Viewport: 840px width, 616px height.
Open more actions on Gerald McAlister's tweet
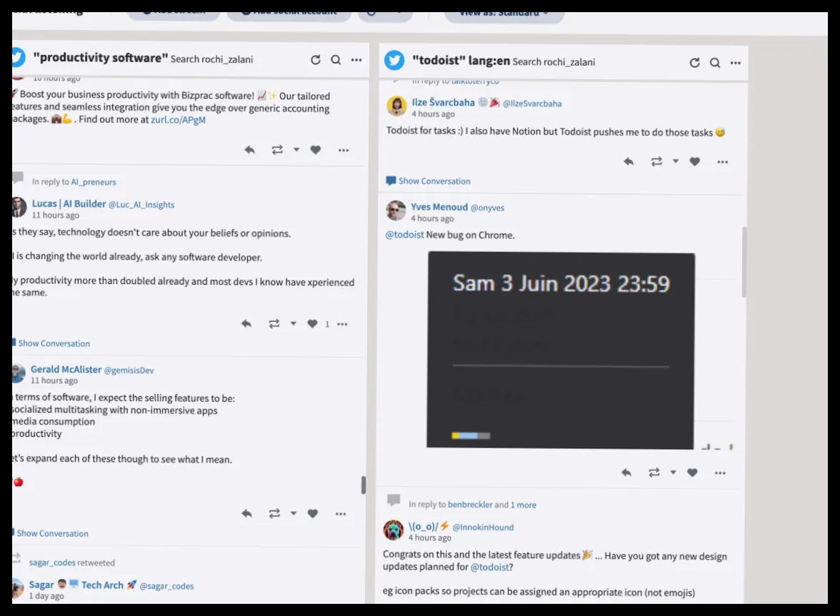pyautogui.click(x=341, y=514)
